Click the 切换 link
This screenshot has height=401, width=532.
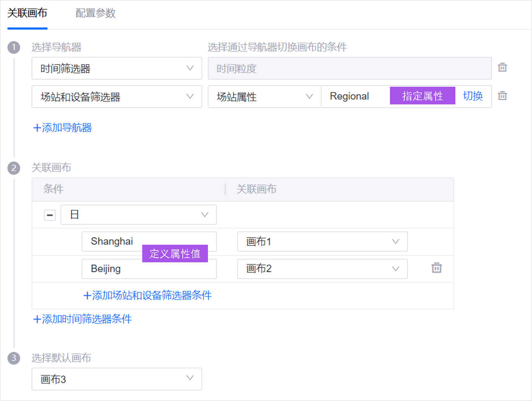(x=472, y=96)
